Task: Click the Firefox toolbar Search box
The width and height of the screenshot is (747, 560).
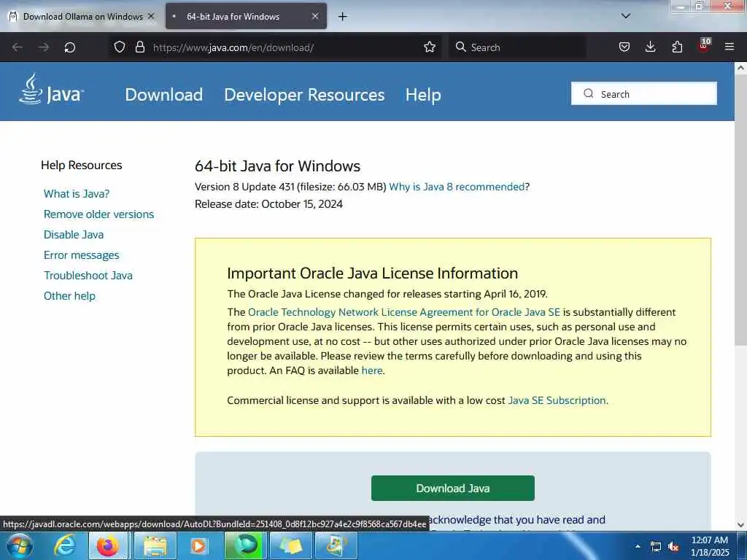Action: tap(517, 47)
